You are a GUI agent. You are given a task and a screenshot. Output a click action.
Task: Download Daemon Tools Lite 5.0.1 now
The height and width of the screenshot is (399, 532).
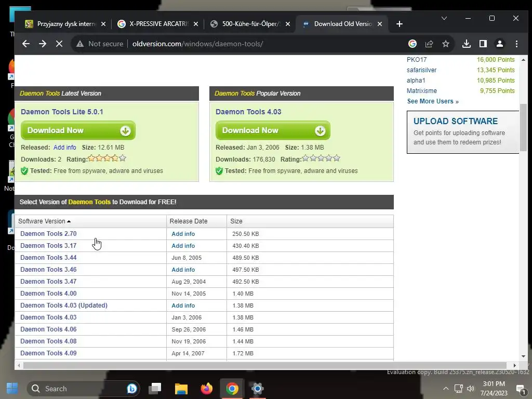78,130
